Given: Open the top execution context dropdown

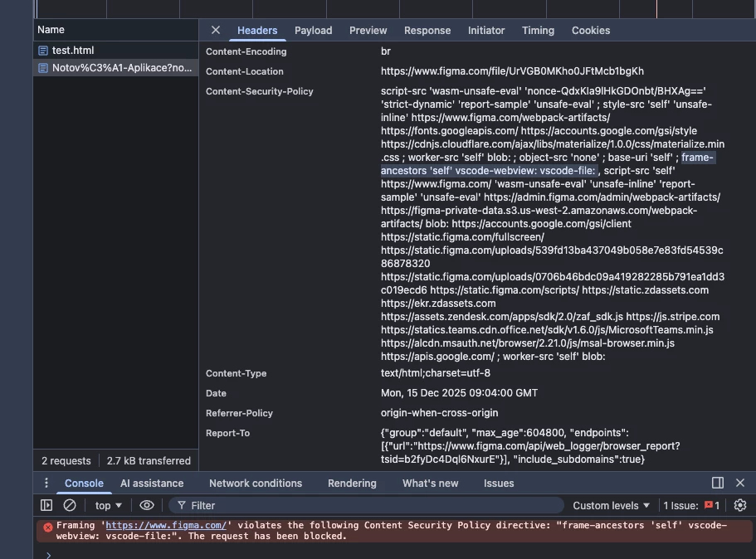Looking at the screenshot, I should [x=108, y=506].
